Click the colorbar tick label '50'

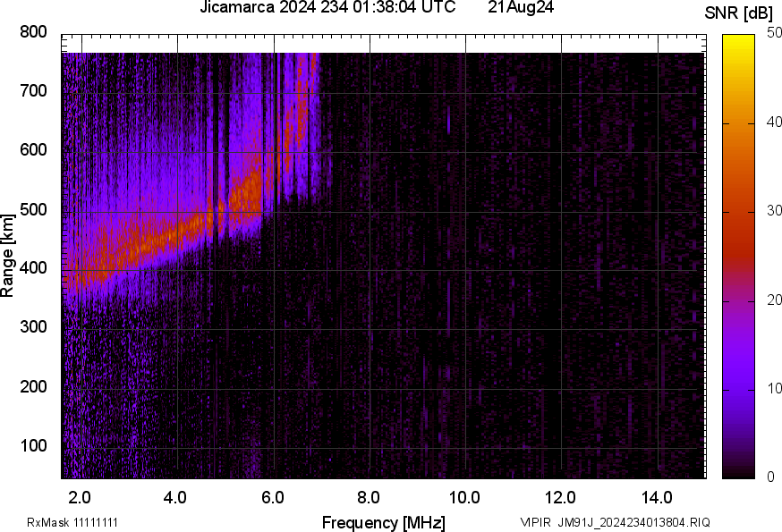[x=775, y=33]
